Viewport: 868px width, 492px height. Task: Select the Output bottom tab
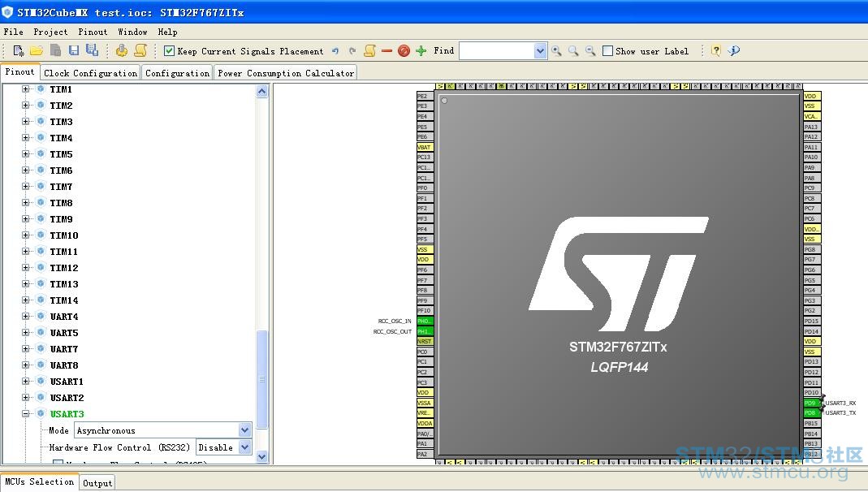pos(97,483)
